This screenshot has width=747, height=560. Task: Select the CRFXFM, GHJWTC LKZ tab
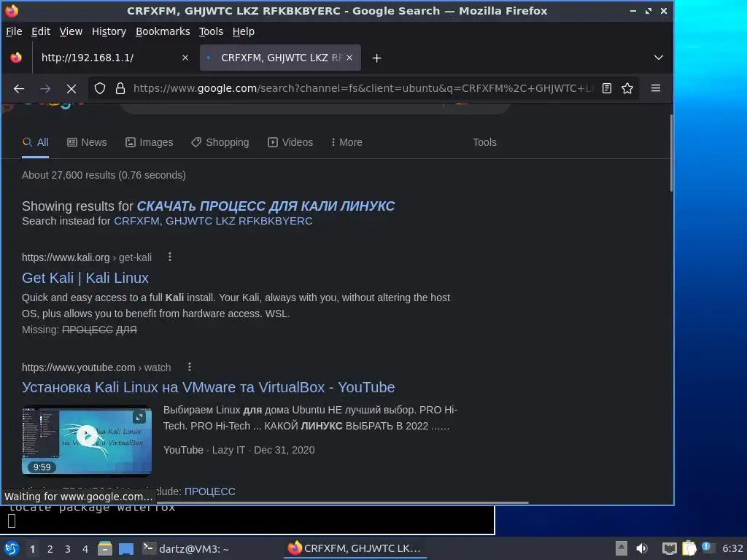(x=280, y=58)
